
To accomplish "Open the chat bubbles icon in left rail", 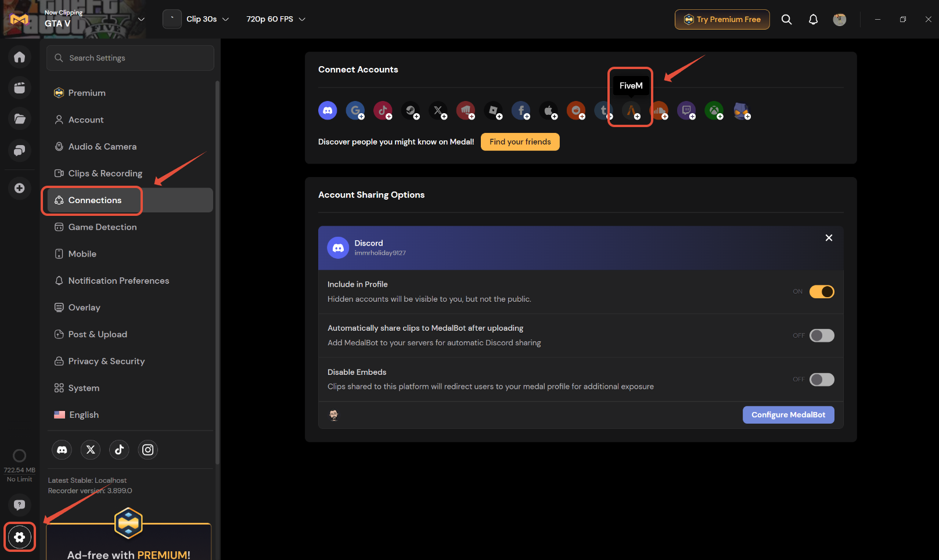I will point(20,150).
